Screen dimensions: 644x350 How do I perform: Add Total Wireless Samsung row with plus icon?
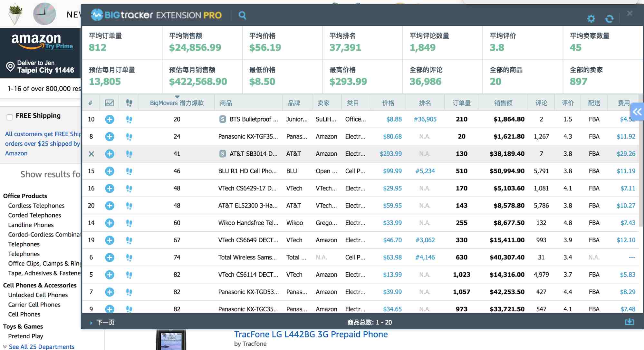tap(110, 258)
